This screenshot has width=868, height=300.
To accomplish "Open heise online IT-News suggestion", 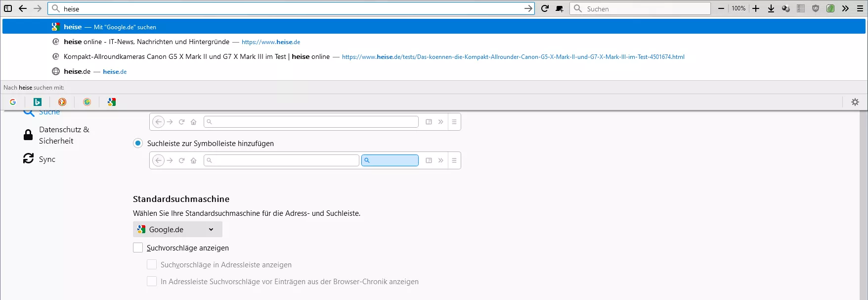I will click(x=434, y=42).
